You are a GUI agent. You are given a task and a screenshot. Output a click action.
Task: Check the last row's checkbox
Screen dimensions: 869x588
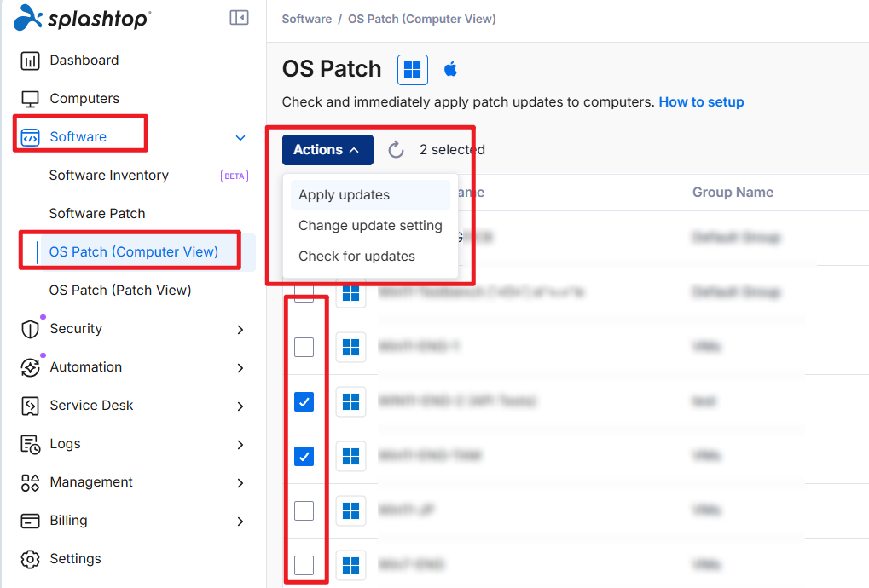pyautogui.click(x=304, y=565)
